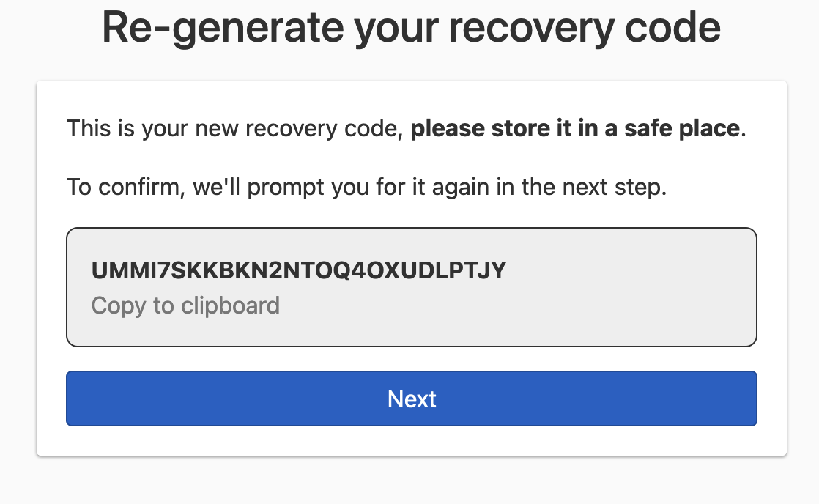Activate Copy to clipboard under the code
Image resolution: width=819 pixels, height=504 pixels.
(185, 305)
